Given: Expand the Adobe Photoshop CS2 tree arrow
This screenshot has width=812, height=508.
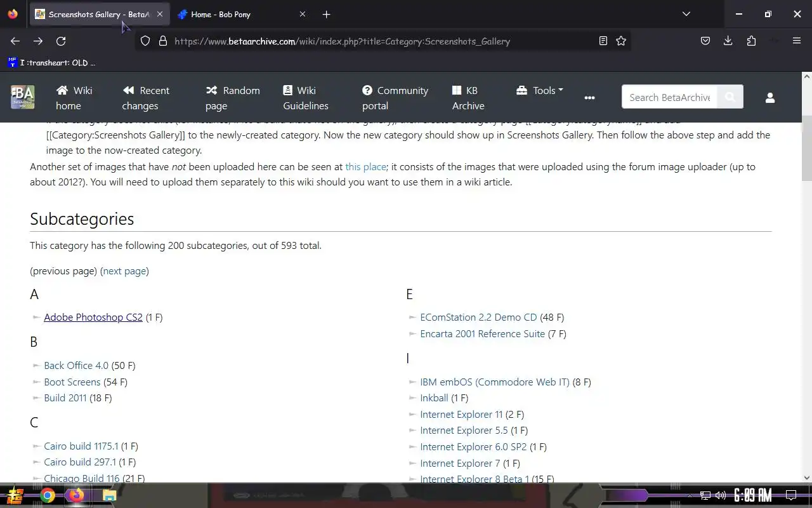Looking at the screenshot, I should (x=37, y=317).
